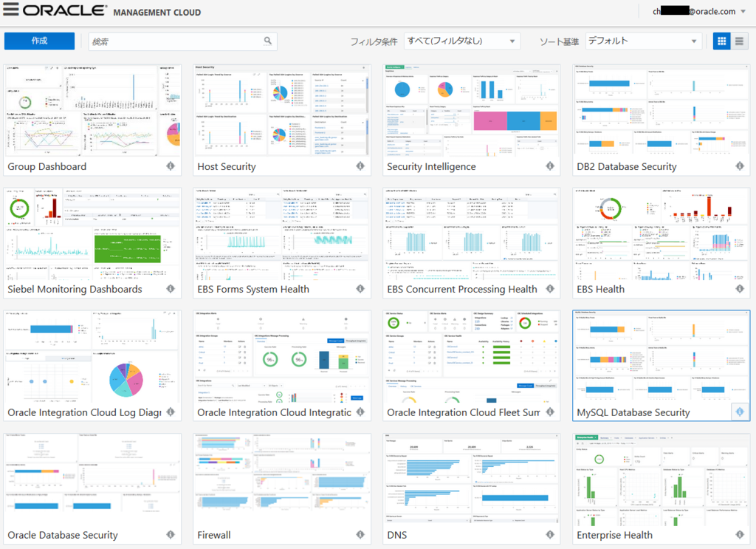Switch to grid view

(x=722, y=41)
